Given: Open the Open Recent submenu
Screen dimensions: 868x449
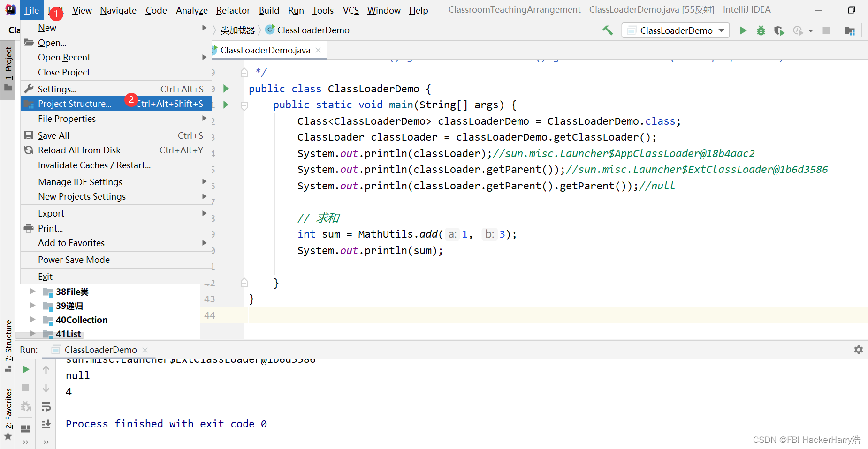Looking at the screenshot, I should coord(116,57).
